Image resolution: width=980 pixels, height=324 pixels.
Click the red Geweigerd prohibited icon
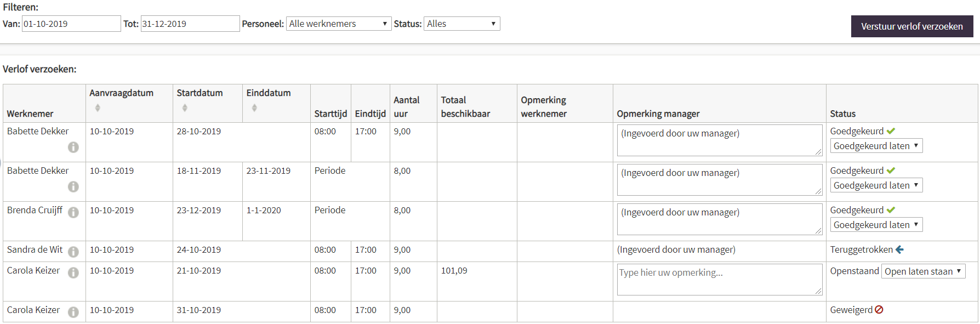879,310
